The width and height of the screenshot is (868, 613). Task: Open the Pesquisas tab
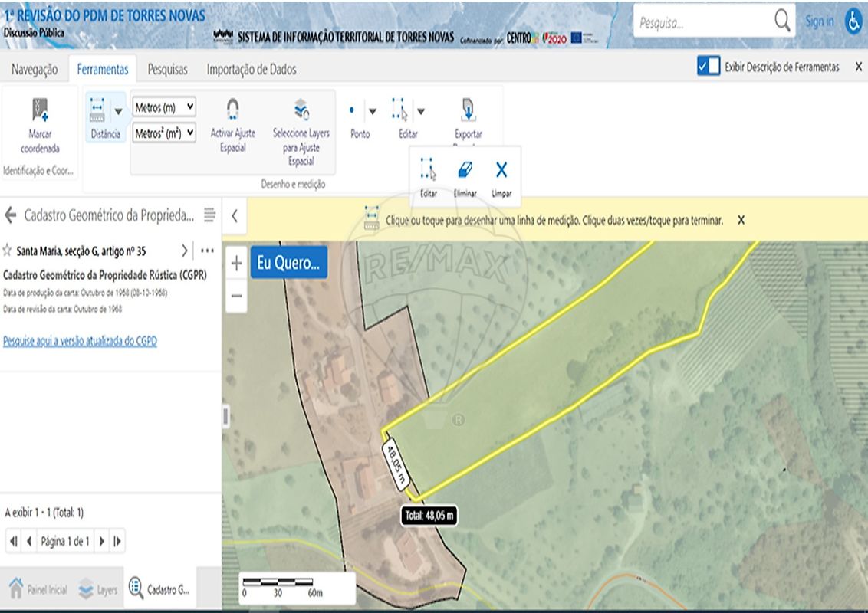[167, 69]
